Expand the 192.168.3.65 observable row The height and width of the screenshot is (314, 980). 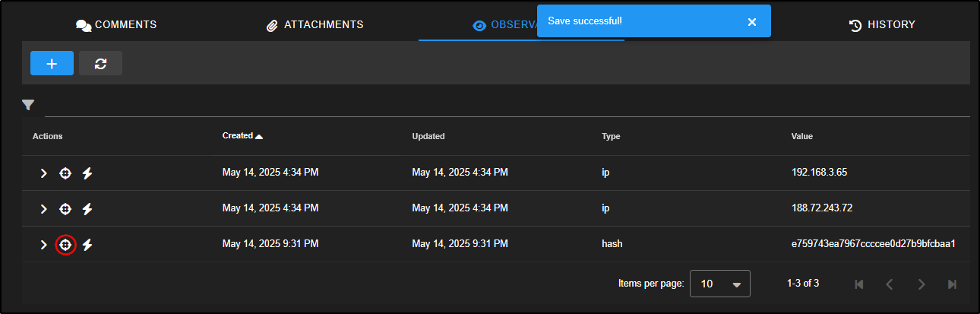43,173
